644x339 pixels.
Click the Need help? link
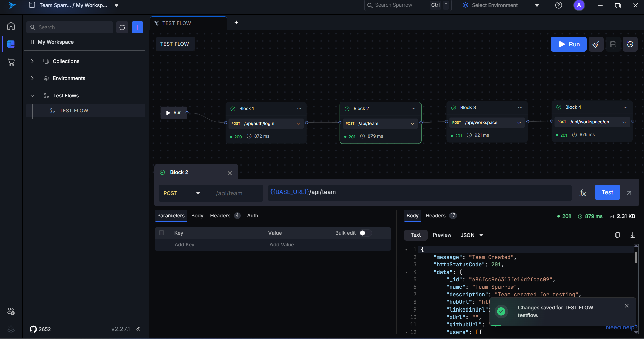[x=622, y=327]
